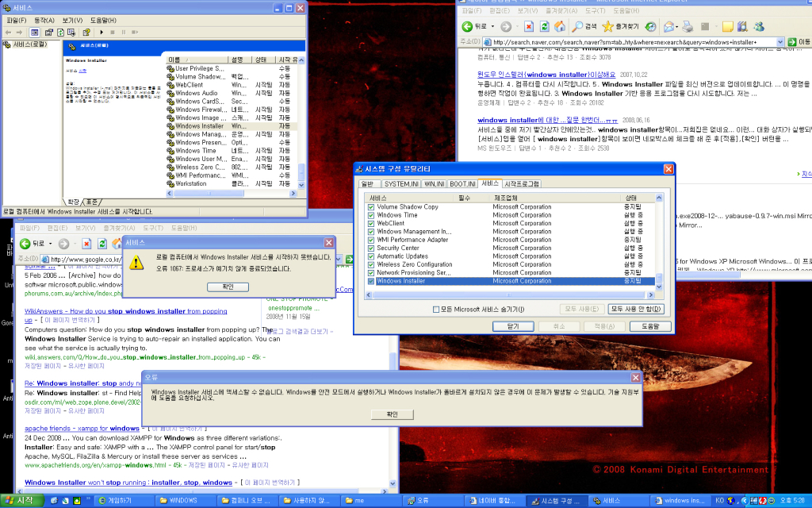812x508 pixels.
Task: Click the Refresh icon in the Naver Internet Explorer window
Action: (544, 26)
